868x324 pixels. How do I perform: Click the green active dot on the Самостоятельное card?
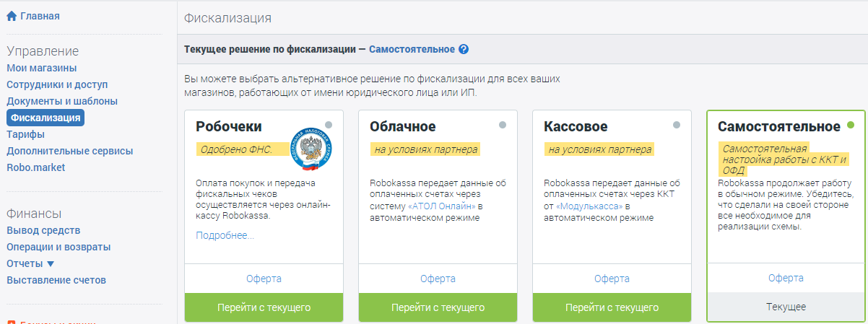pyautogui.click(x=851, y=125)
